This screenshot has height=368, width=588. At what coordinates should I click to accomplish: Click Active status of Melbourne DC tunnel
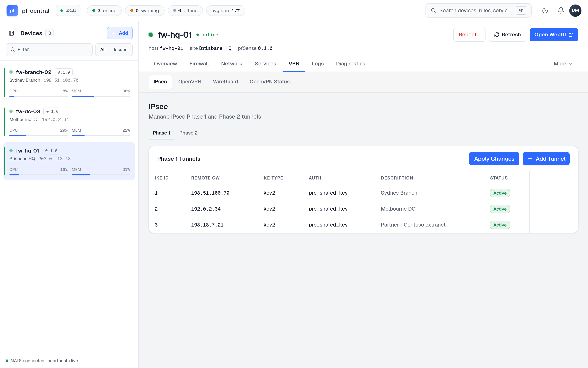(x=500, y=209)
